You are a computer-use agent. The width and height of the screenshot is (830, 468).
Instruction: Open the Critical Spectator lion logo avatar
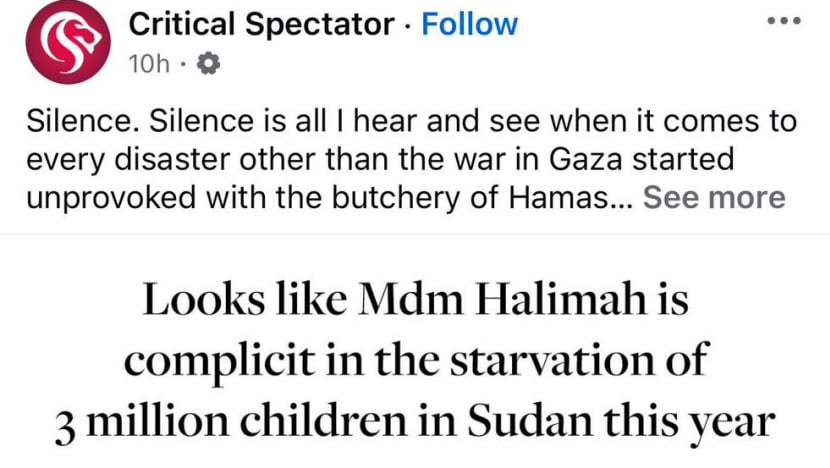(68, 42)
